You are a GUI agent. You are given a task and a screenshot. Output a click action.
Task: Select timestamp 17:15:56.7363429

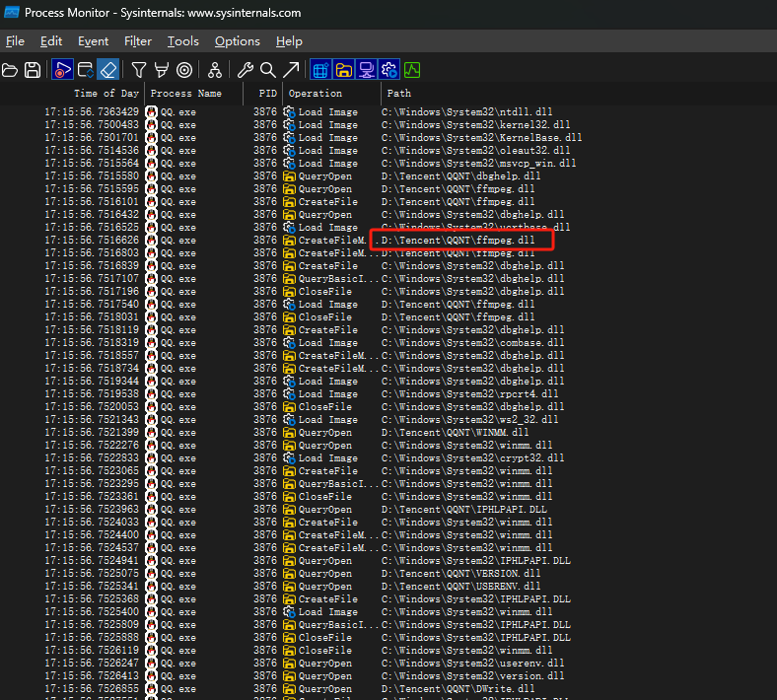[92, 112]
